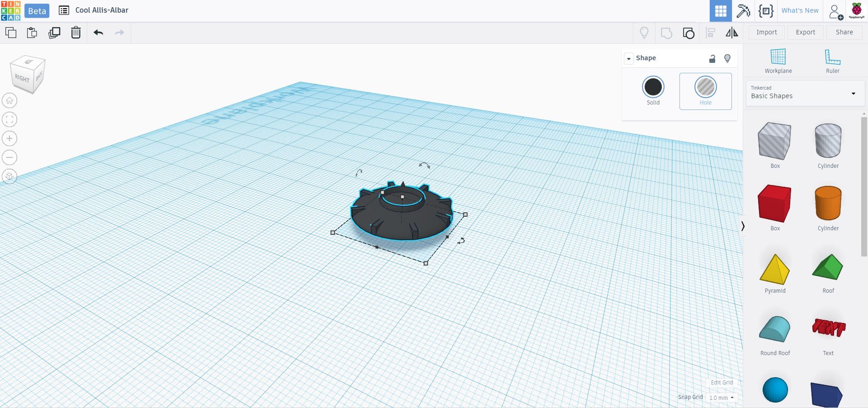The height and width of the screenshot is (408, 868).
Task: Collapse the shapes sidebar chevron
Action: [x=742, y=226]
